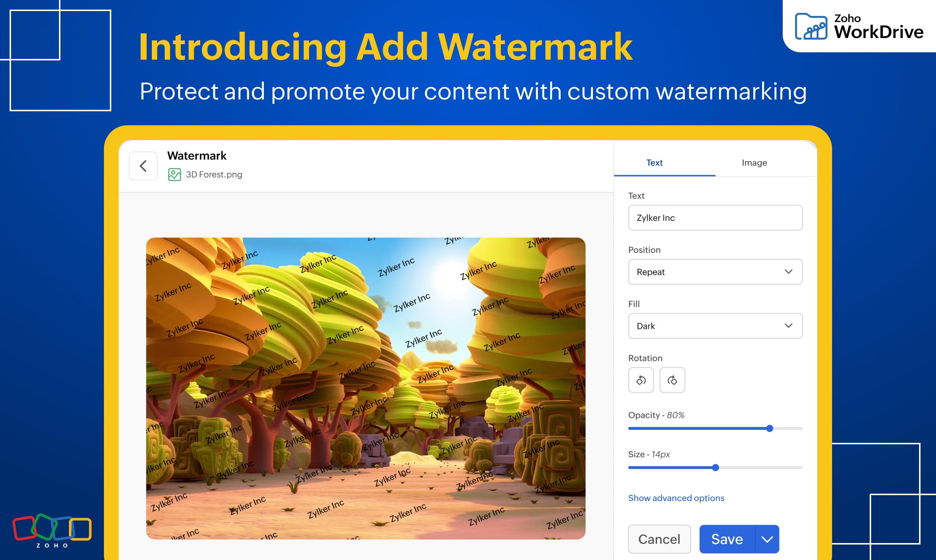Click the colorful Zoho logo
The image size is (936, 560).
tap(52, 528)
